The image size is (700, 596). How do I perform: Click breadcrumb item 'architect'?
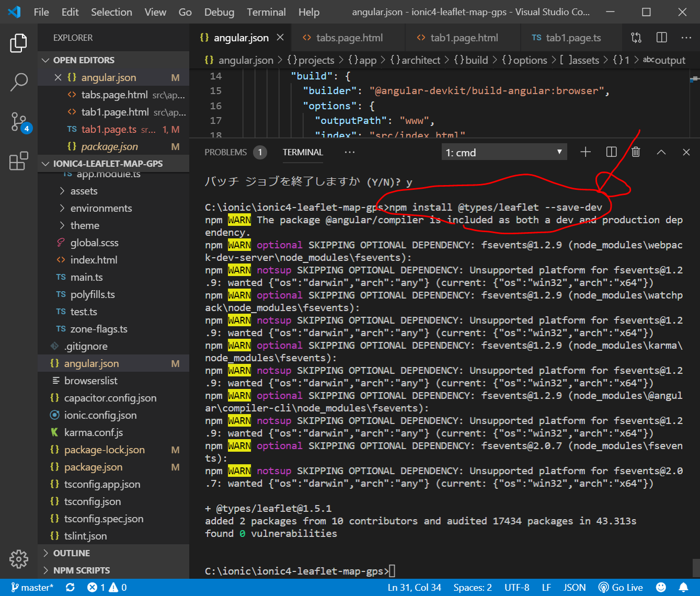416,60
